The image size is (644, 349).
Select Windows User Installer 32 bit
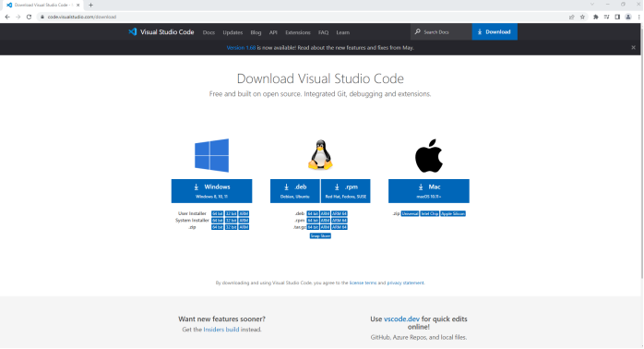231,214
